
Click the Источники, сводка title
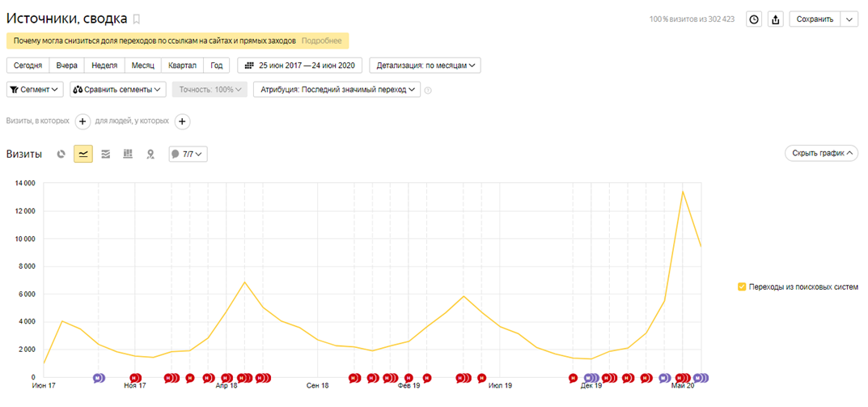67,19
